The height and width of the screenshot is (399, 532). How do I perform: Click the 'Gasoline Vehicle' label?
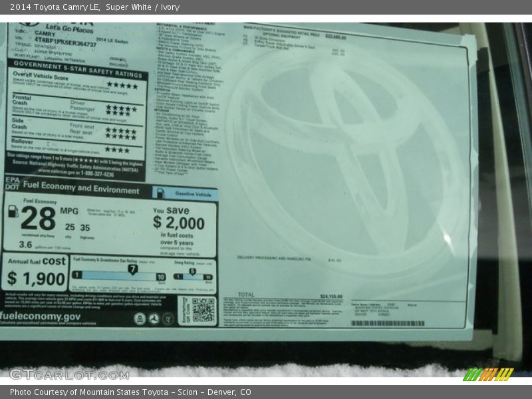coord(193,194)
